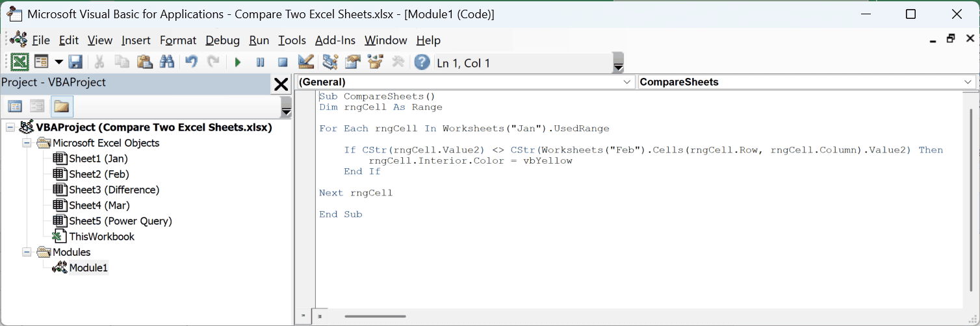The height and width of the screenshot is (326, 980).
Task: Click the Copy icon in the toolbar
Action: coord(122,62)
